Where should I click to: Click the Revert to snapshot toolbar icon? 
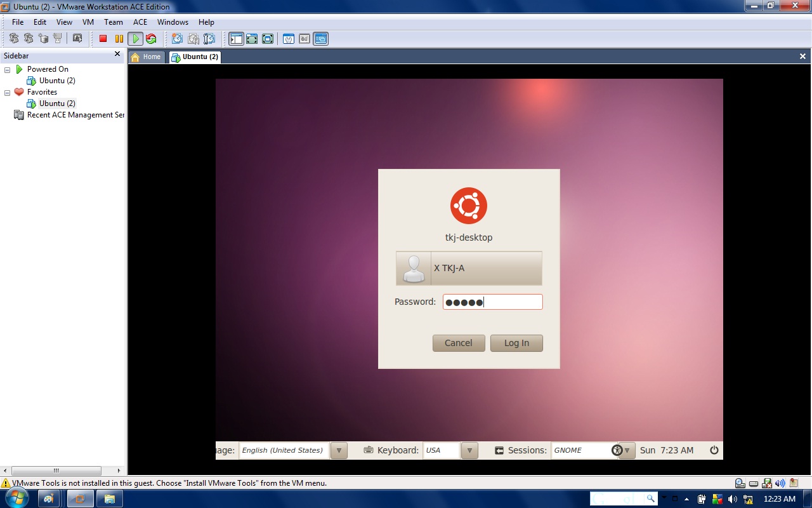[193, 39]
